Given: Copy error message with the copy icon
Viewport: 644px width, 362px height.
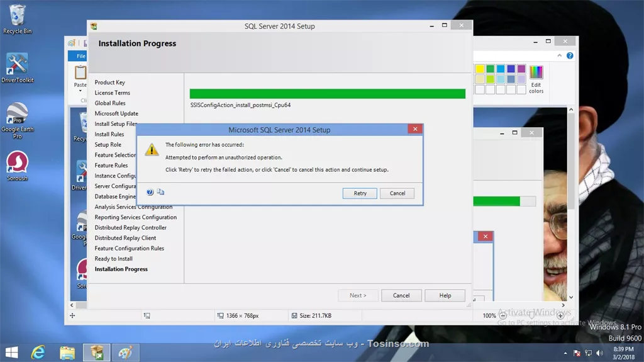Looking at the screenshot, I should pyautogui.click(x=160, y=192).
